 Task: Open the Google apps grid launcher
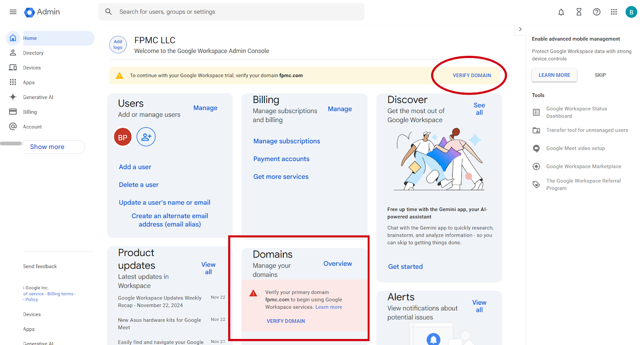pyautogui.click(x=614, y=12)
